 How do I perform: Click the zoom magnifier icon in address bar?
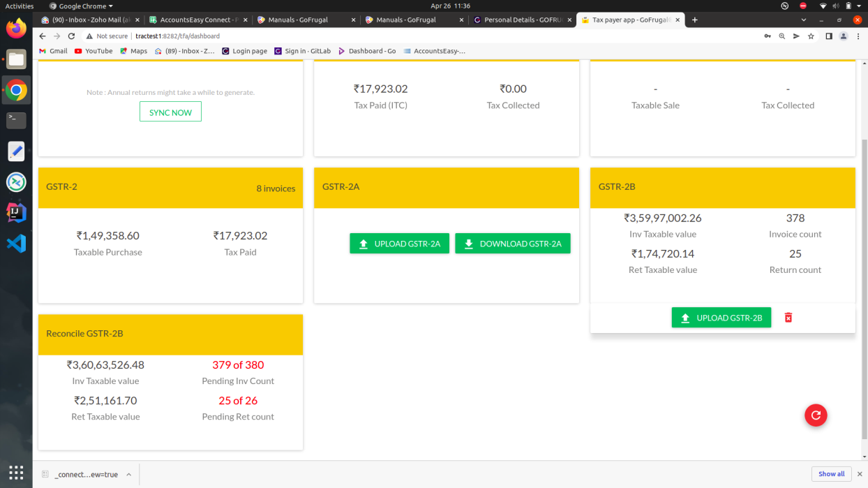click(x=781, y=36)
